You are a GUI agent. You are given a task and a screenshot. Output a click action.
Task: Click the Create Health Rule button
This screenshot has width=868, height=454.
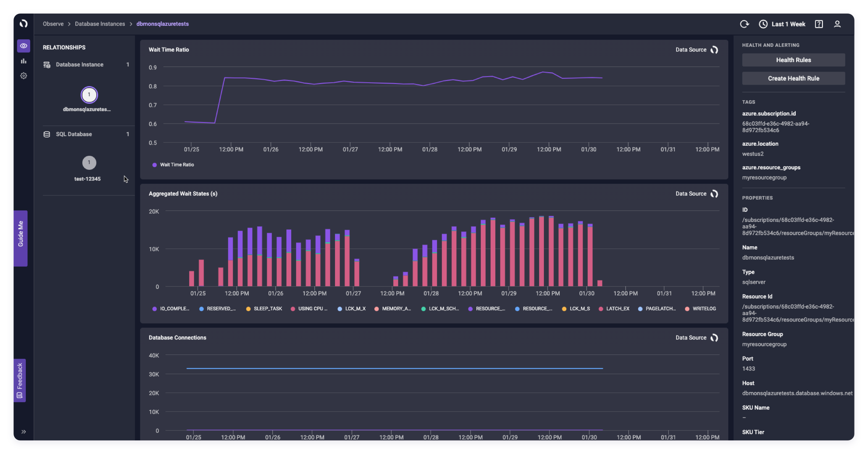coord(793,78)
